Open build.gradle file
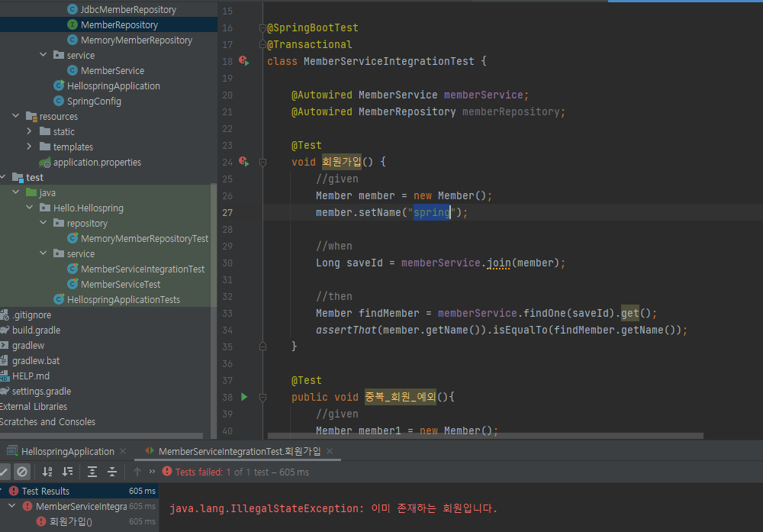The height and width of the screenshot is (532, 763). click(31, 330)
